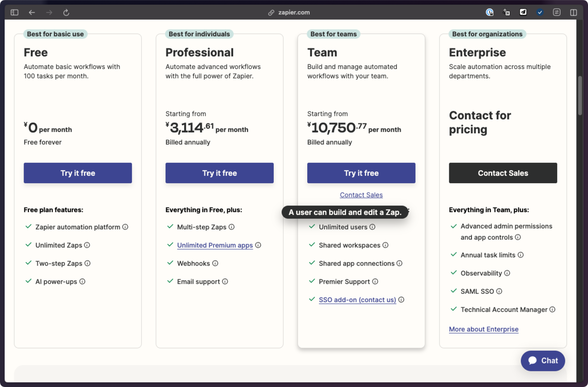Go back with the back arrow
The height and width of the screenshot is (387, 588).
click(x=32, y=12)
